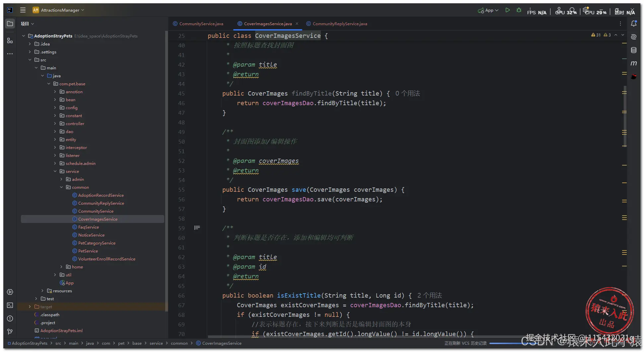
Task: Click the gutter icon on line 59
Action: [197, 228]
